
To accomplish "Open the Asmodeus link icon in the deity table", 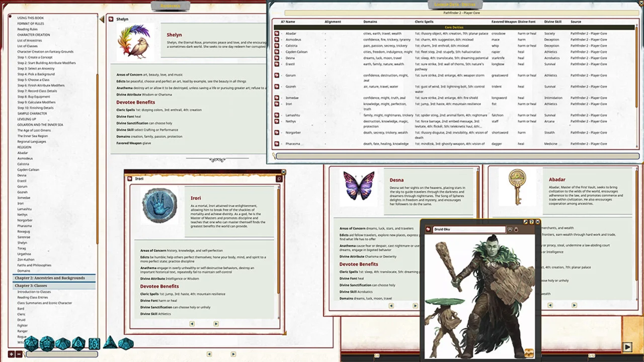I will [x=277, y=40].
